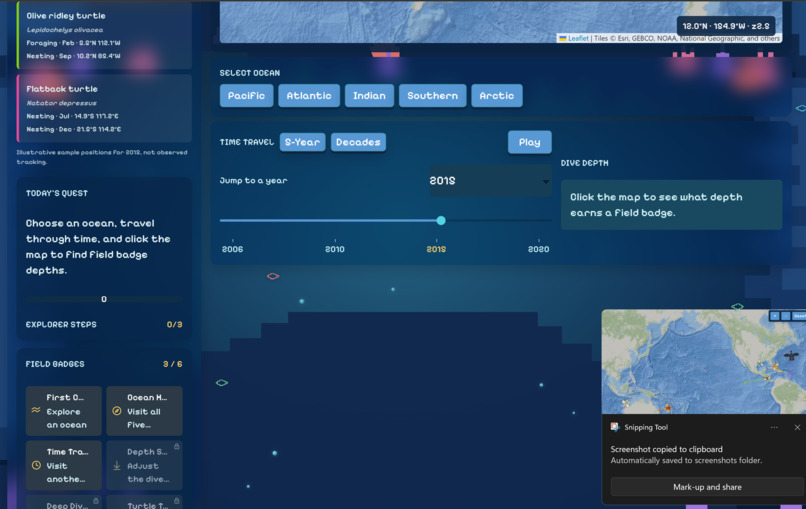The height and width of the screenshot is (509, 806).
Task: Click the Dive Depth hint box
Action: click(x=671, y=205)
